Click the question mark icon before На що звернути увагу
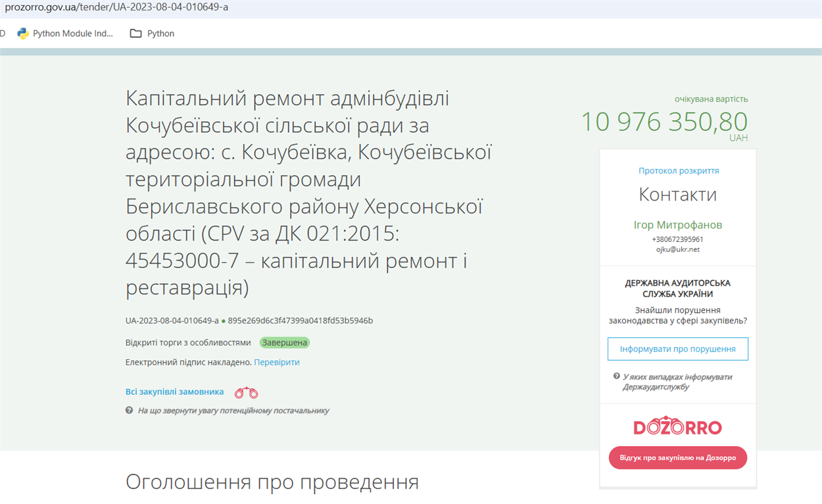822x504 pixels. [x=129, y=410]
